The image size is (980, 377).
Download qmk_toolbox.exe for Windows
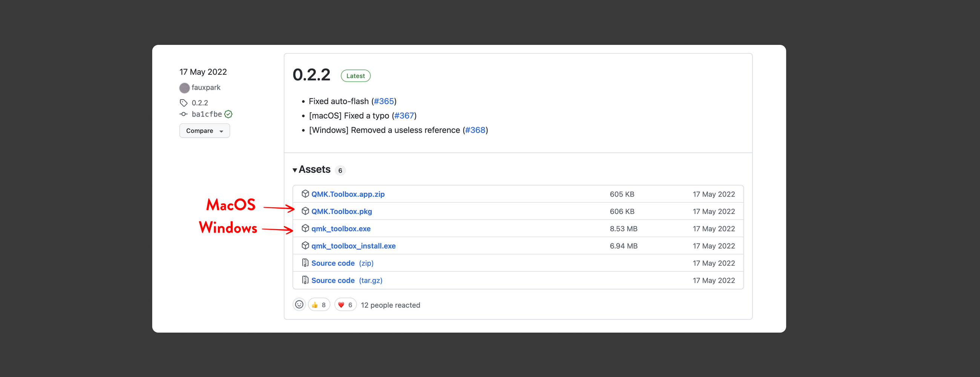tap(340, 228)
